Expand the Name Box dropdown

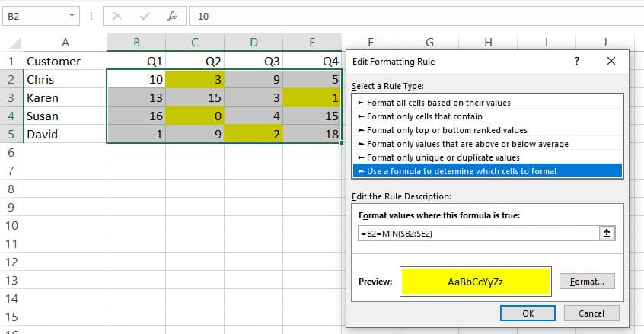[71, 15]
